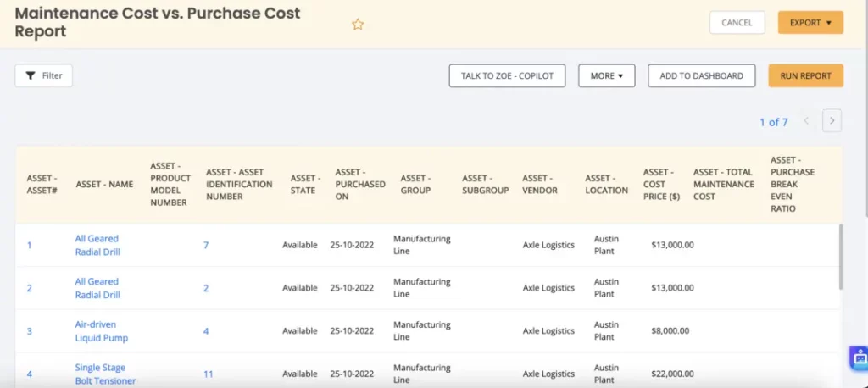This screenshot has height=388, width=868.
Task: Click asset identification number 11 link
Action: click(208, 374)
